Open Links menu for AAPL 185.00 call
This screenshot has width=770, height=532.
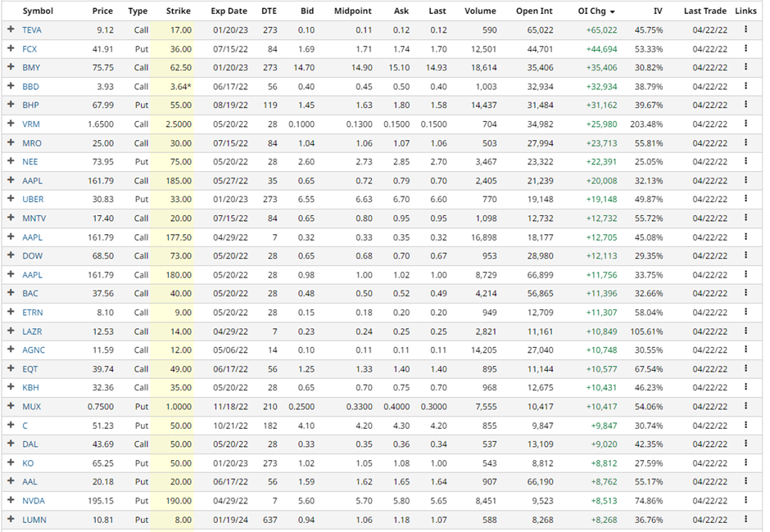pyautogui.click(x=745, y=180)
